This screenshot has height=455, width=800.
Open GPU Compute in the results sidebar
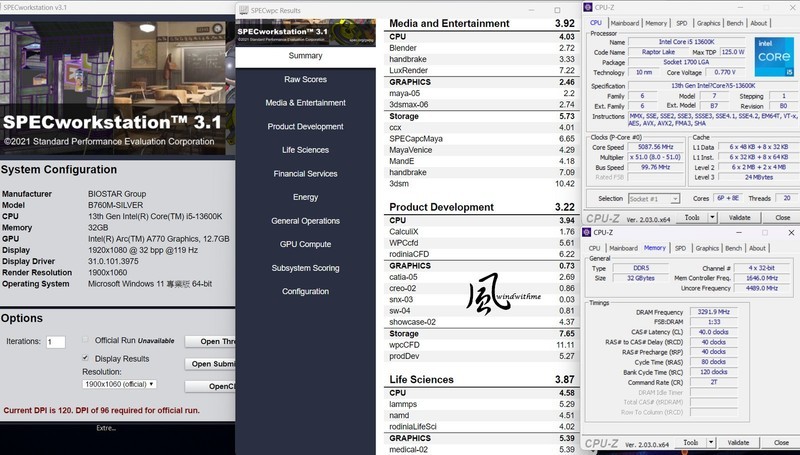[x=305, y=244]
